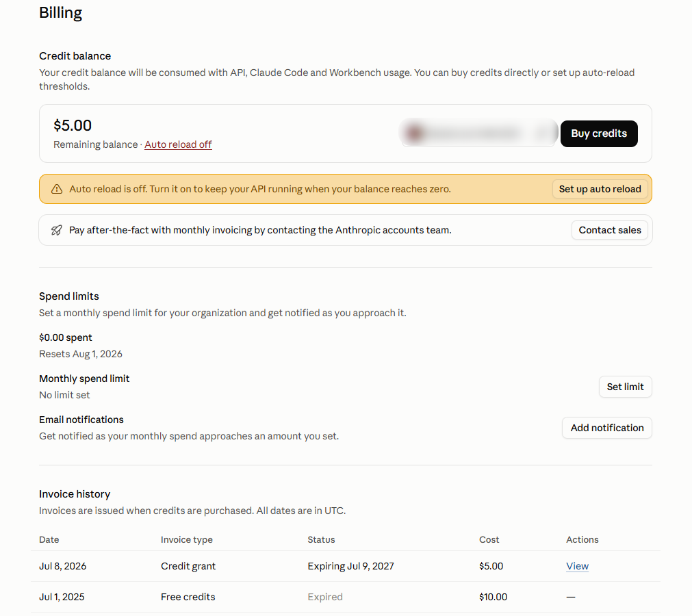This screenshot has height=616, width=692.
Task: Select the Credit grant invoice row
Action: (x=346, y=566)
